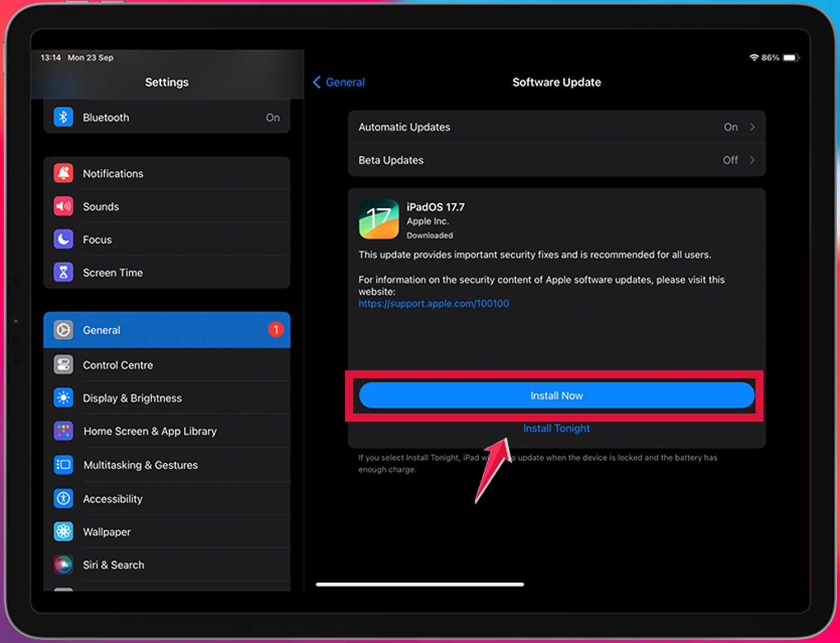Tap the iPadOS 17 update icon
The image size is (840, 643).
pos(379,219)
